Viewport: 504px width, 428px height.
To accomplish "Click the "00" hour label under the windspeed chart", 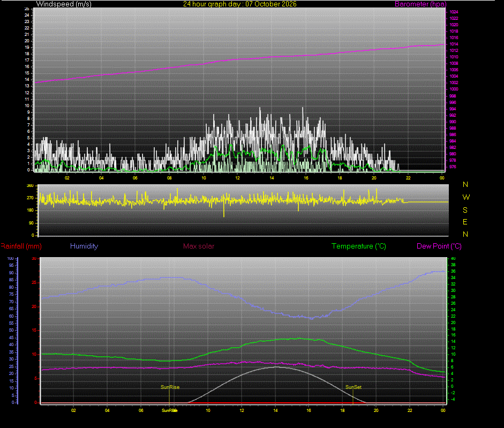I will pos(442,178).
